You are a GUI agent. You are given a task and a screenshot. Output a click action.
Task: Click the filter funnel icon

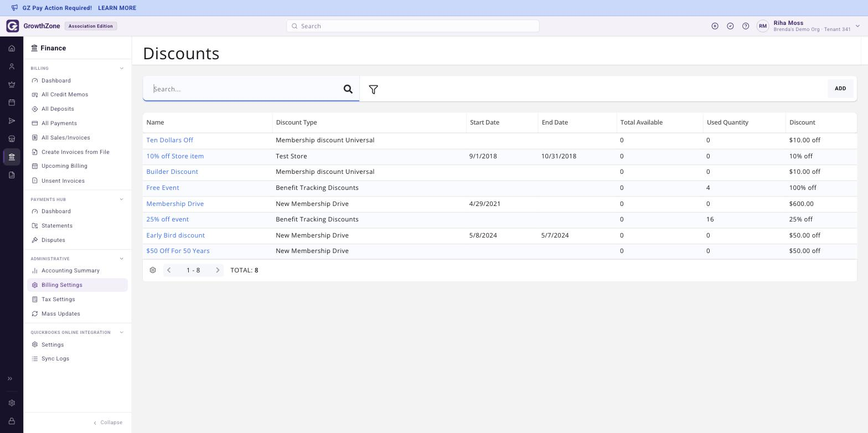point(374,89)
